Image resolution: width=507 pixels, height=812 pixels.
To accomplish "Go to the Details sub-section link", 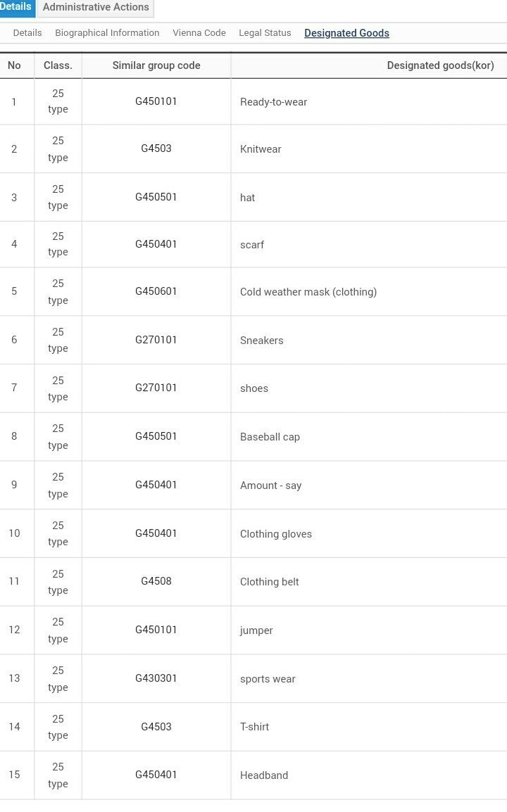I will (x=27, y=33).
